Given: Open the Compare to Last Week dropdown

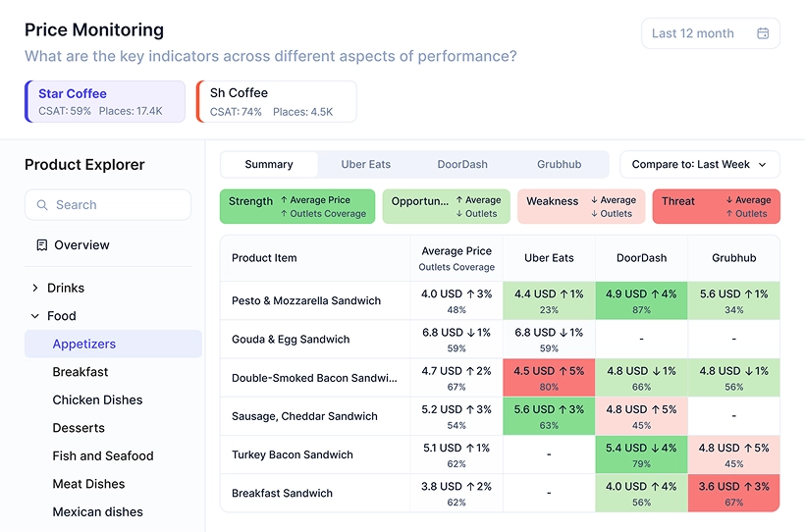Looking at the screenshot, I should 699,165.
